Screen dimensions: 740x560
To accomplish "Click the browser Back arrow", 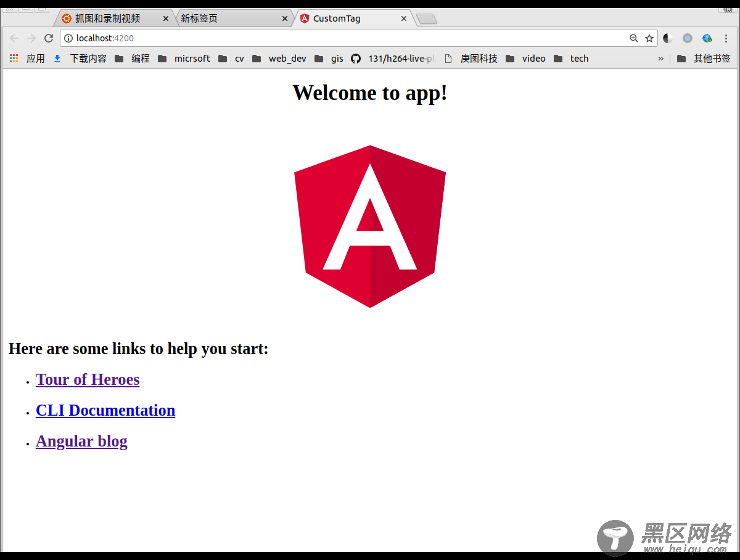I will pos(14,38).
